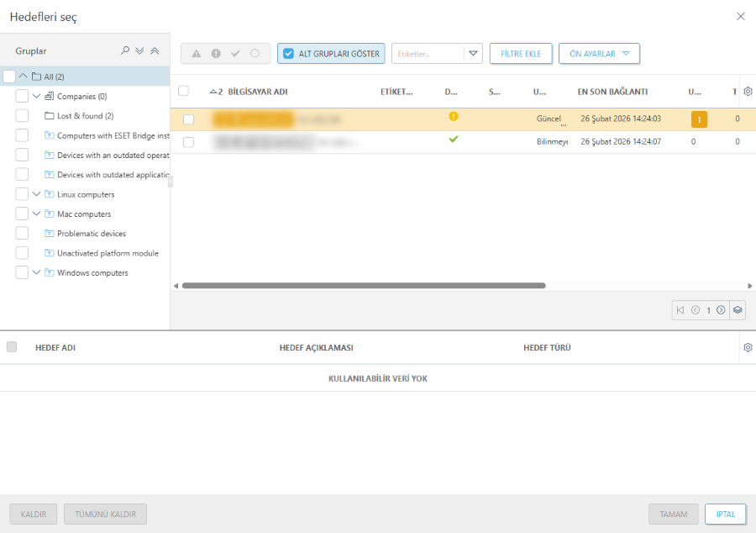Sort by HEDEF AÇIKLAMASI column header
The image size is (756, 533).
pos(317,347)
